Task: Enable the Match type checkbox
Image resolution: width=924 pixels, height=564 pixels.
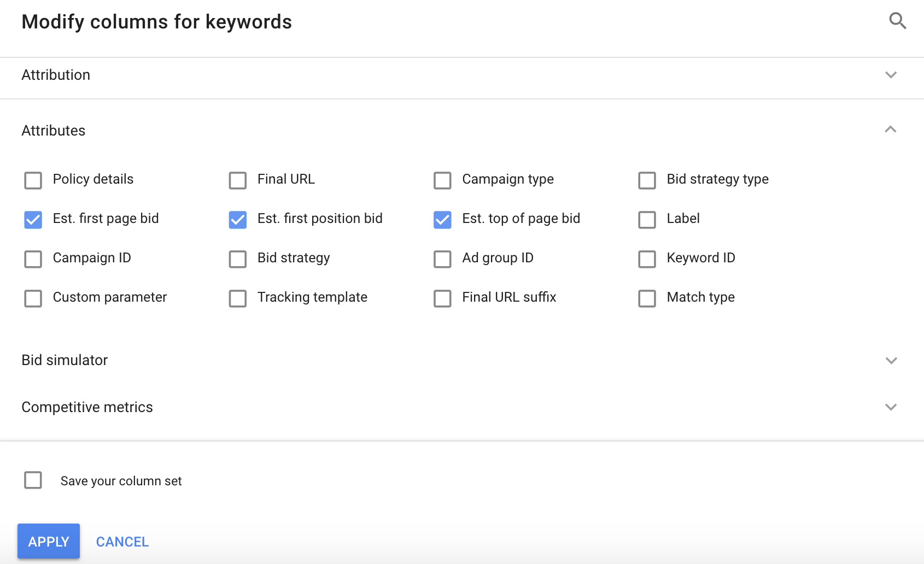Action: click(647, 298)
